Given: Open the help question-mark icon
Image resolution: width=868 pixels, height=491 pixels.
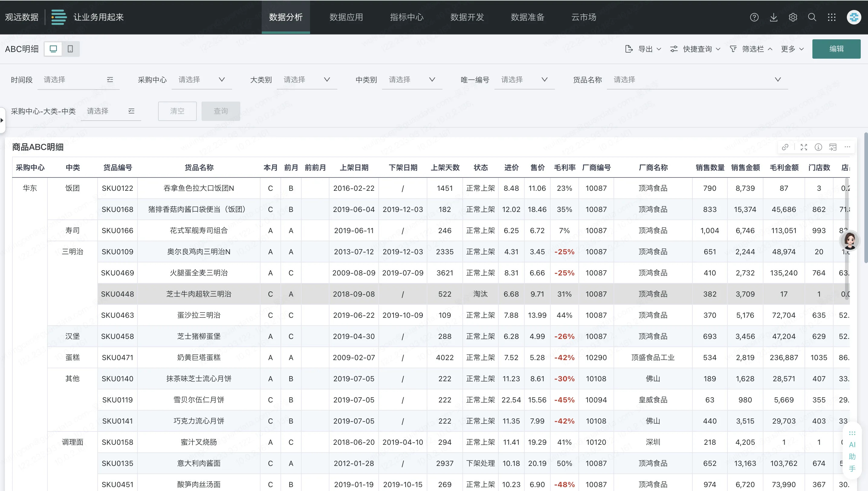Looking at the screenshot, I should pos(754,17).
